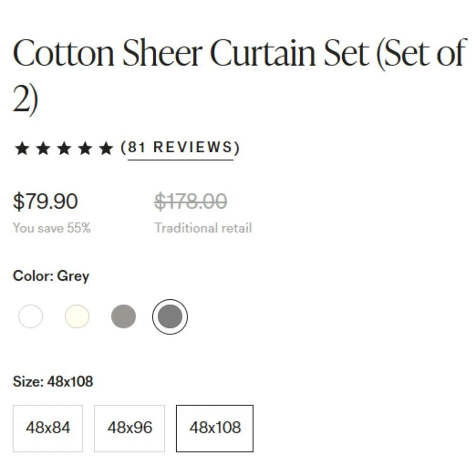476x476 pixels.
Task: Click the second star icon
Action: pyautogui.click(x=43, y=148)
